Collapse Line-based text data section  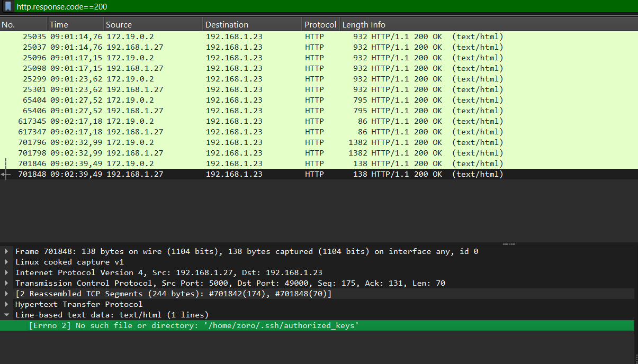click(6, 315)
